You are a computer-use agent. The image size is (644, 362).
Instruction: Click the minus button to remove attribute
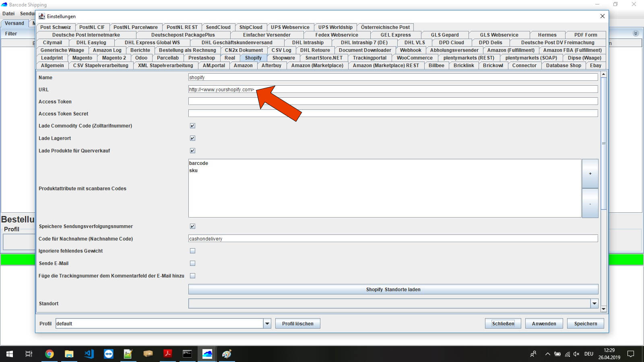tap(590, 204)
